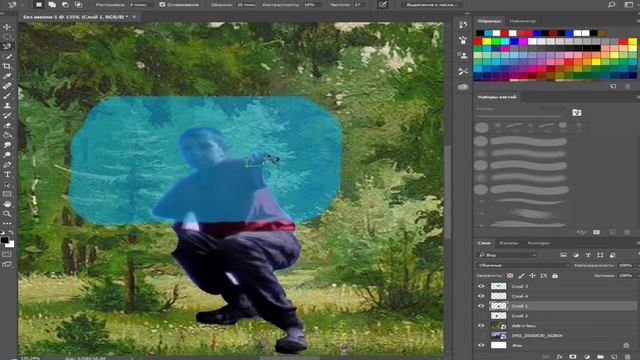This screenshot has width=640, height=360.
Task: Select the Clone Stamp tool
Action: pos(7,106)
